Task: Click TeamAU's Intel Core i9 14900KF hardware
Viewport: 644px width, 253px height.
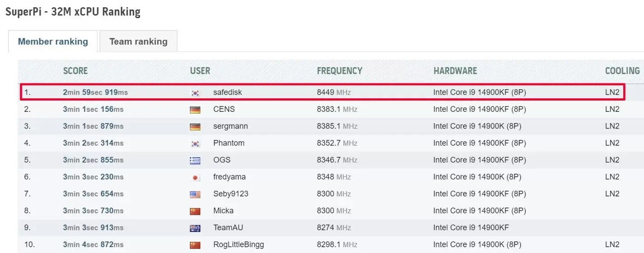Action: click(x=471, y=228)
